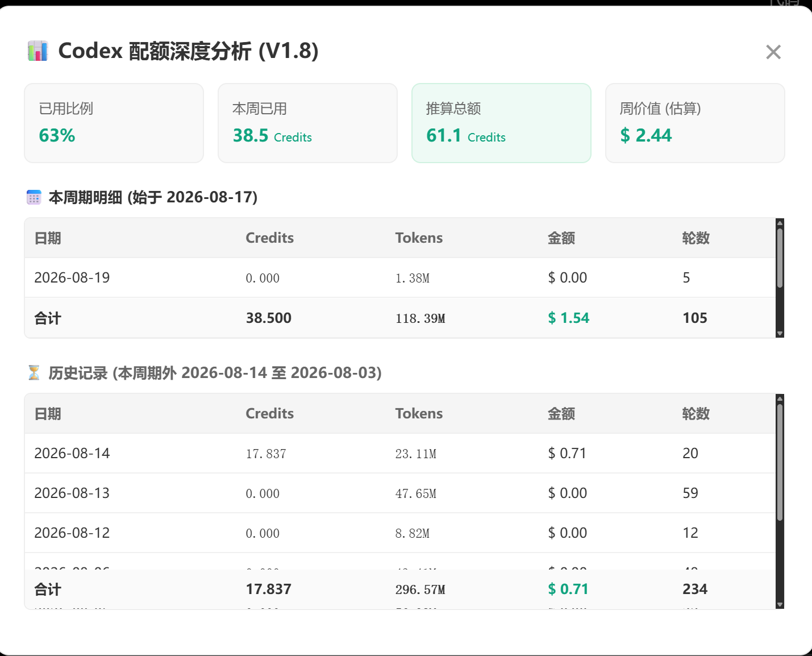The height and width of the screenshot is (656, 812).
Task: Click the bar chart icon beside the Codex title
Action: [x=38, y=51]
